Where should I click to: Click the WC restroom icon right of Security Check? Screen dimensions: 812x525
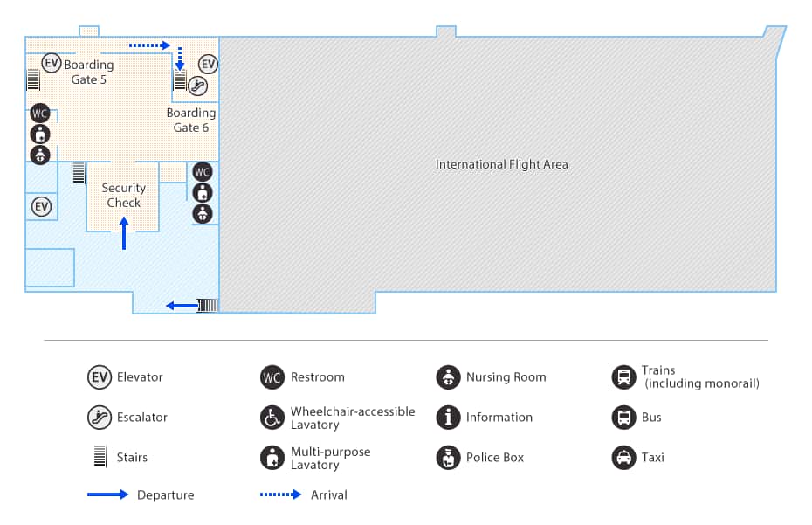point(203,172)
